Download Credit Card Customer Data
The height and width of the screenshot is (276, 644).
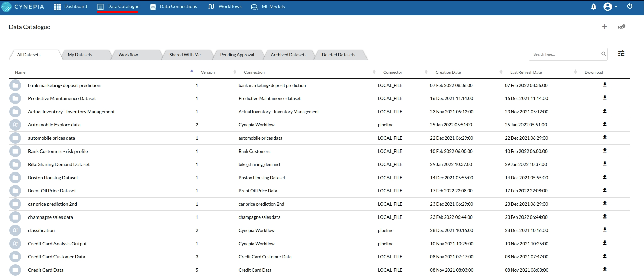[605, 256]
